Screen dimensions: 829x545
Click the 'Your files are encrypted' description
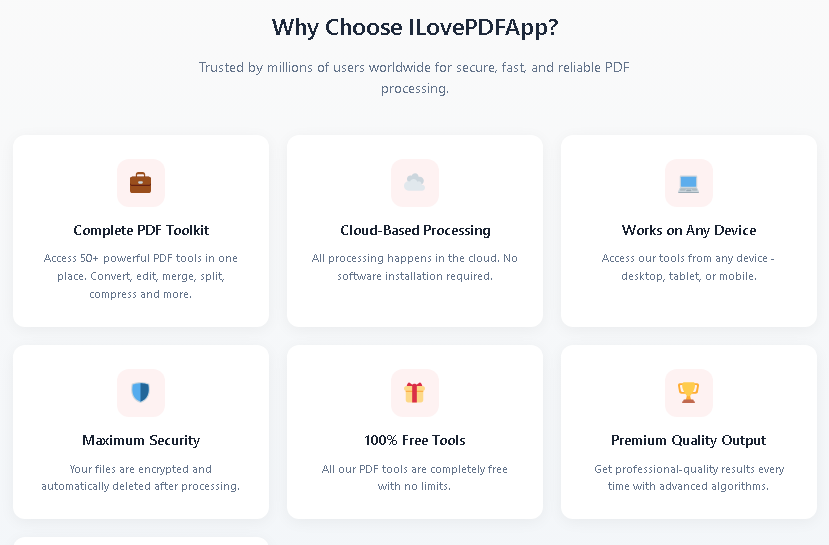[x=141, y=477]
